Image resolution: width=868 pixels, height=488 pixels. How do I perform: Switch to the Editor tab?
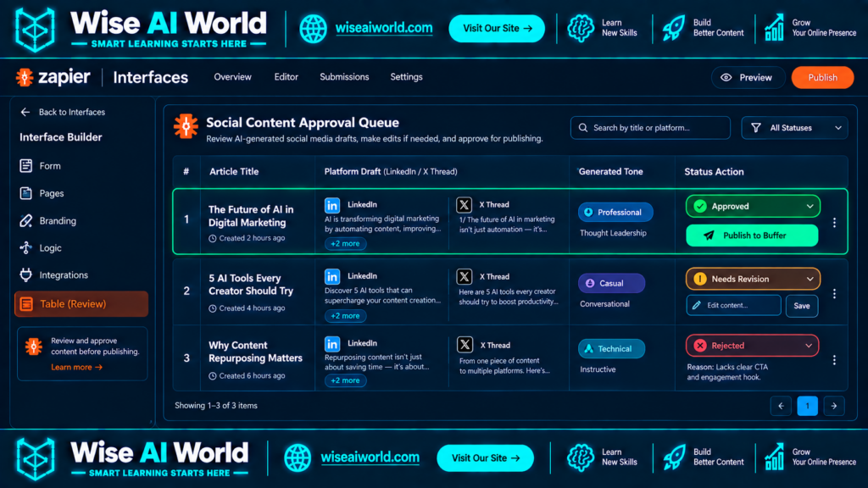(287, 77)
